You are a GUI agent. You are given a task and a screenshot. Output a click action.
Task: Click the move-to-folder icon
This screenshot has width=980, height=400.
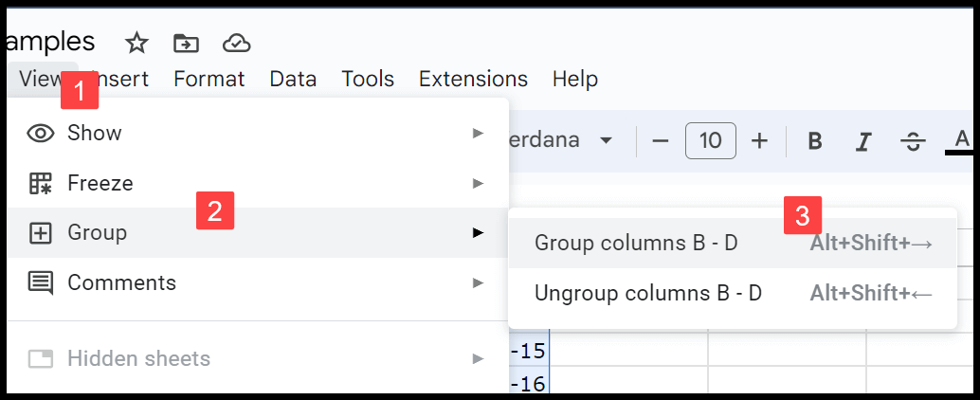click(x=186, y=43)
